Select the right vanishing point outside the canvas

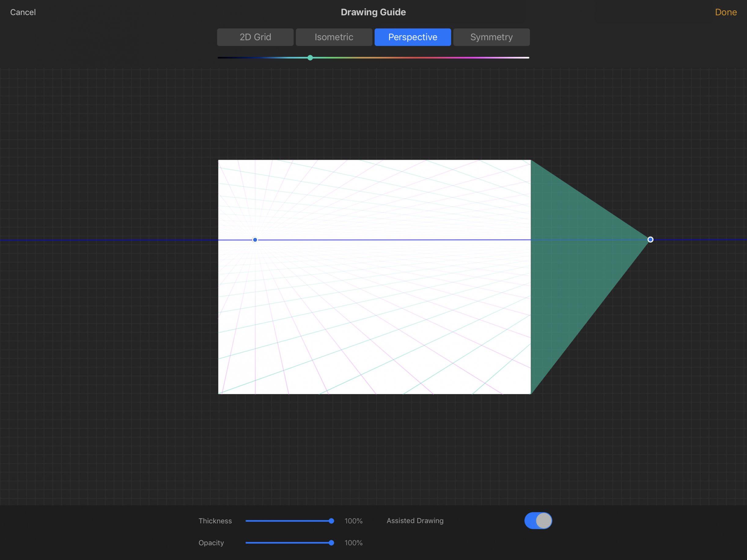coord(650,239)
